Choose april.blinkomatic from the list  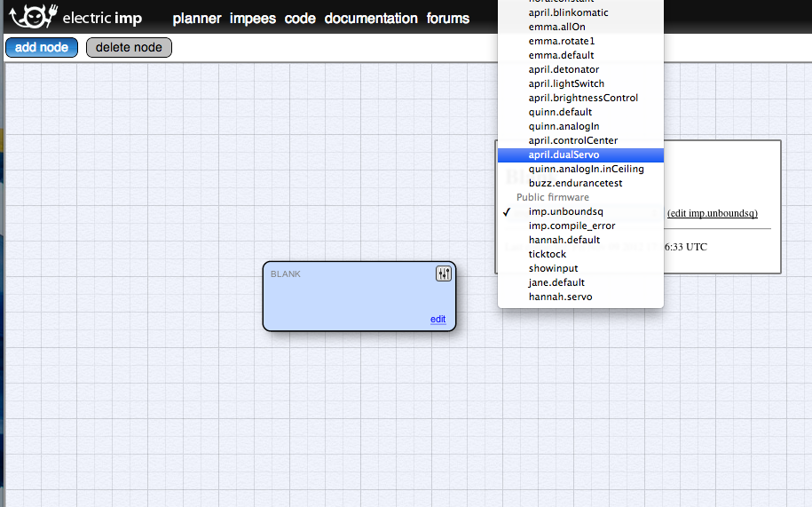(x=580, y=12)
